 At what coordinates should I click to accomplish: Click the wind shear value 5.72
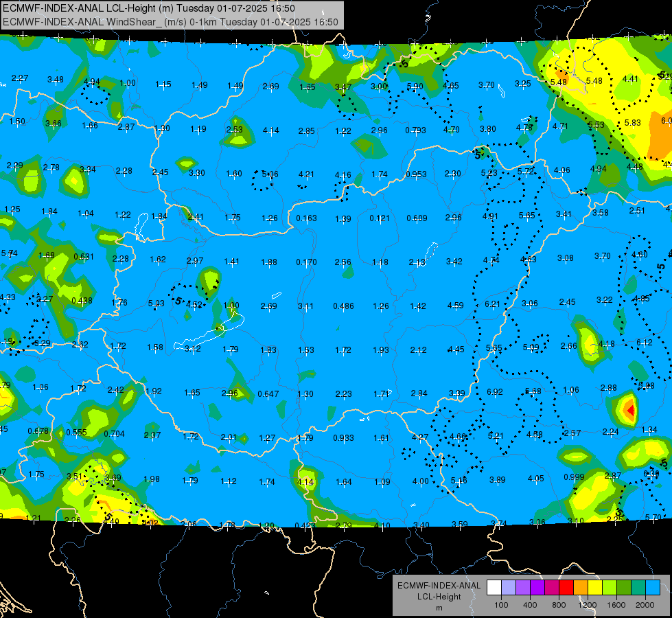pos(525,171)
